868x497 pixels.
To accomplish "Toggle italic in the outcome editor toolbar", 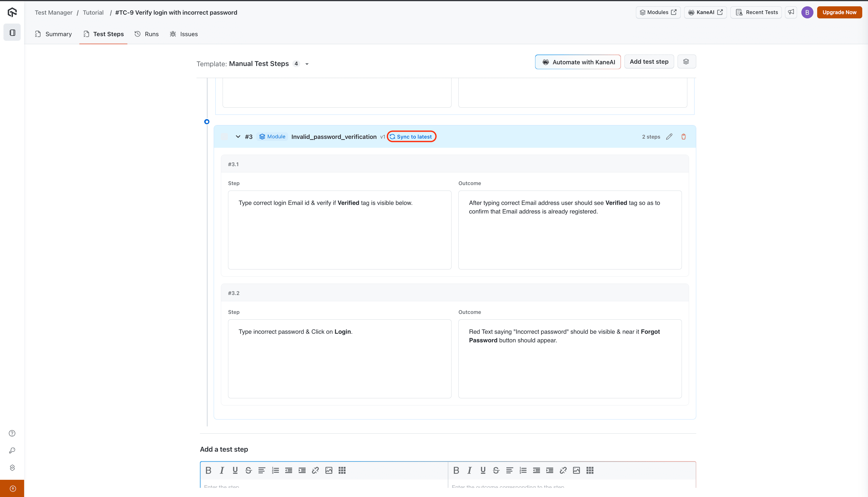I will coord(469,470).
